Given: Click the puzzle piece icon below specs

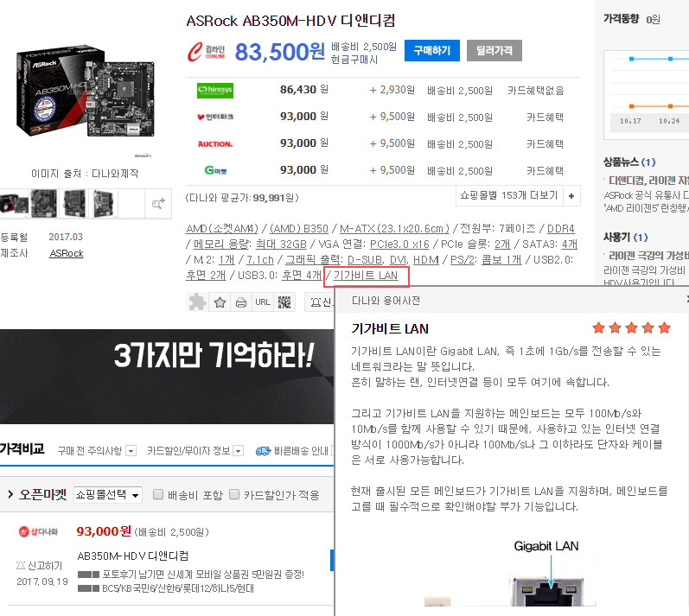Looking at the screenshot, I should pos(198,302).
